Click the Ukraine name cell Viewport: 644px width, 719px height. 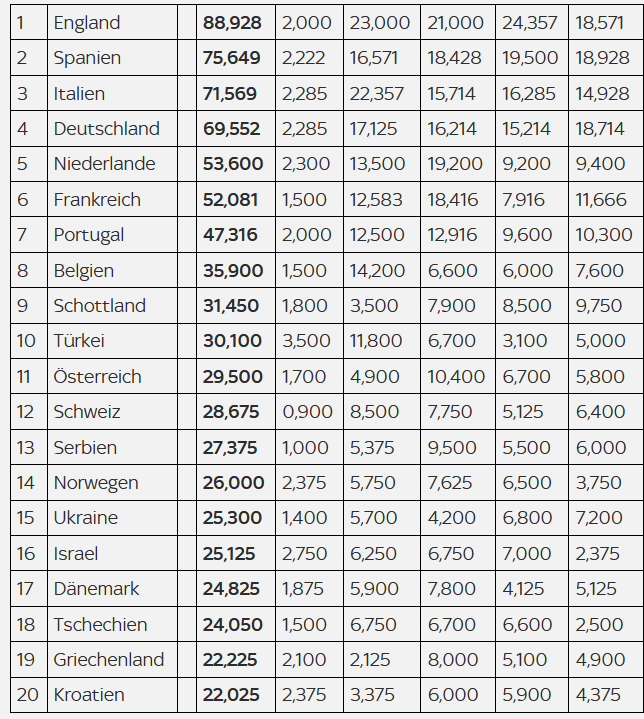112,518
